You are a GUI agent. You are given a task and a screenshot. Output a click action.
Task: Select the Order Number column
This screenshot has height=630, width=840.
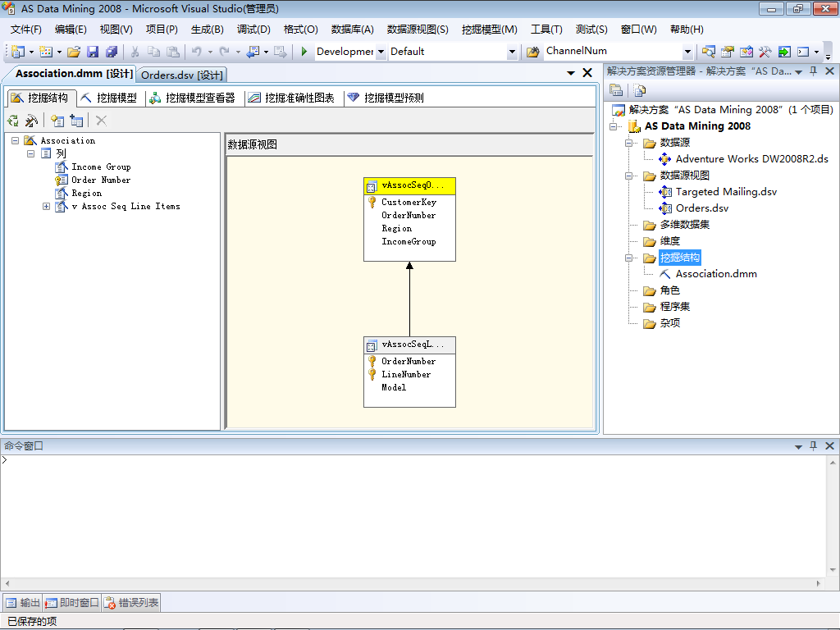[101, 180]
